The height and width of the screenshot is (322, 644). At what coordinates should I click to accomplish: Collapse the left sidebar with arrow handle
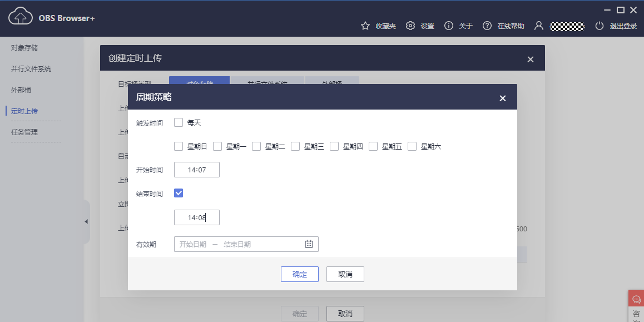click(86, 222)
